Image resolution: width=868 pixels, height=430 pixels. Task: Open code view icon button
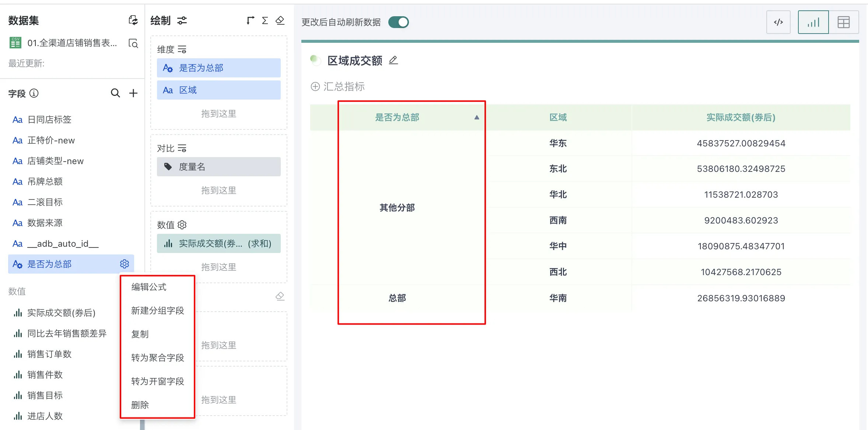[778, 22]
